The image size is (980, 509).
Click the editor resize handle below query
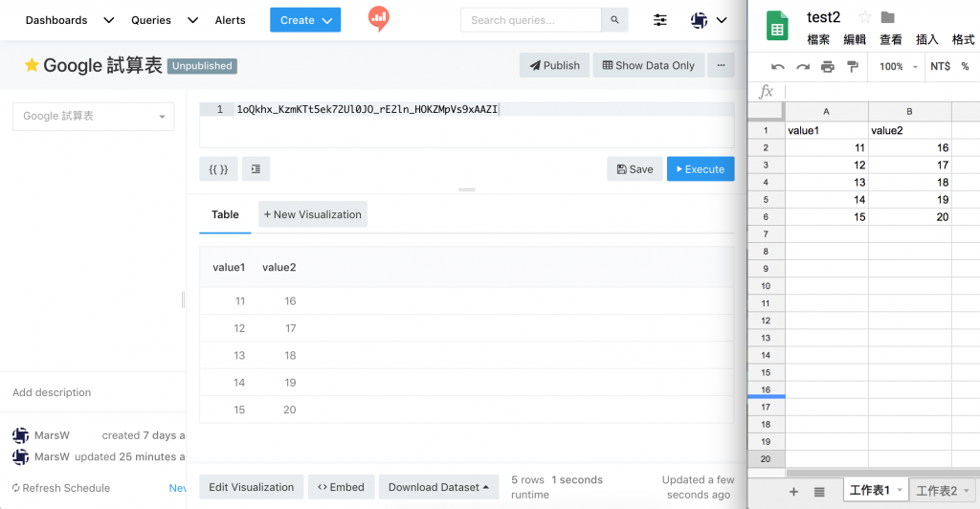[x=467, y=189]
